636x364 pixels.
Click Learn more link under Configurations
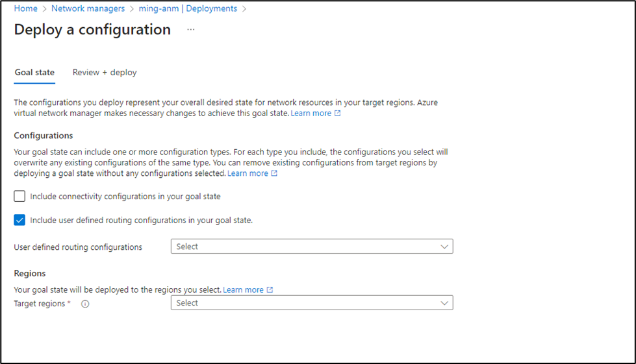pos(248,174)
